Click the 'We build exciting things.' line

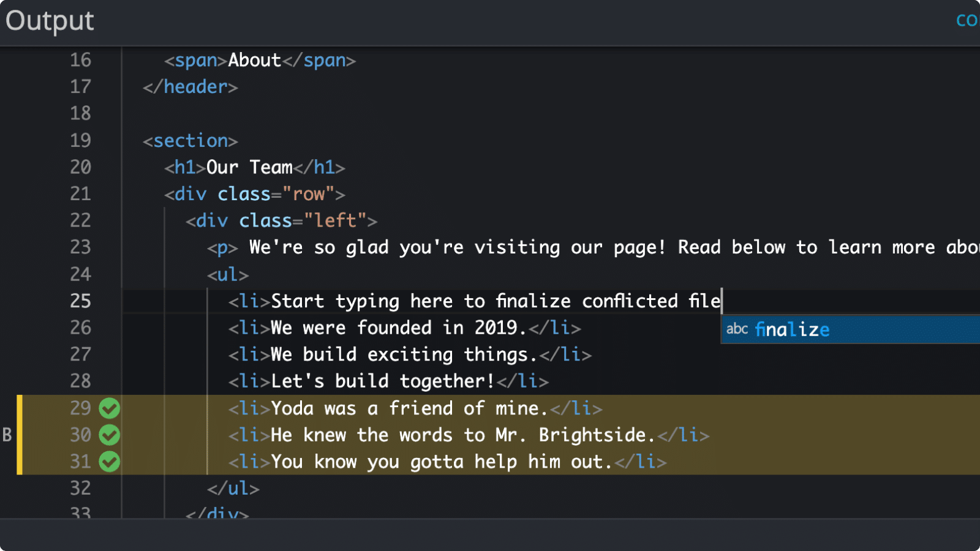(x=410, y=354)
